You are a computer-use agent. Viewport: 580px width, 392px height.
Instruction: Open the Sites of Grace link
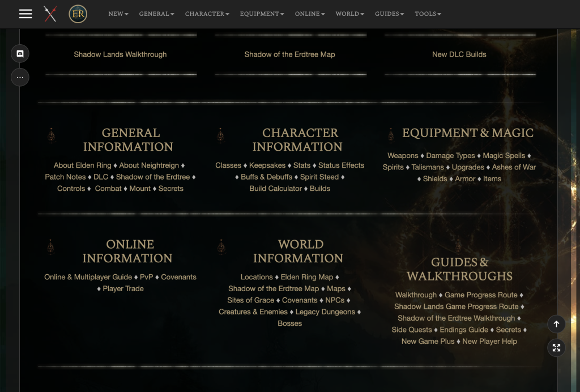point(250,300)
